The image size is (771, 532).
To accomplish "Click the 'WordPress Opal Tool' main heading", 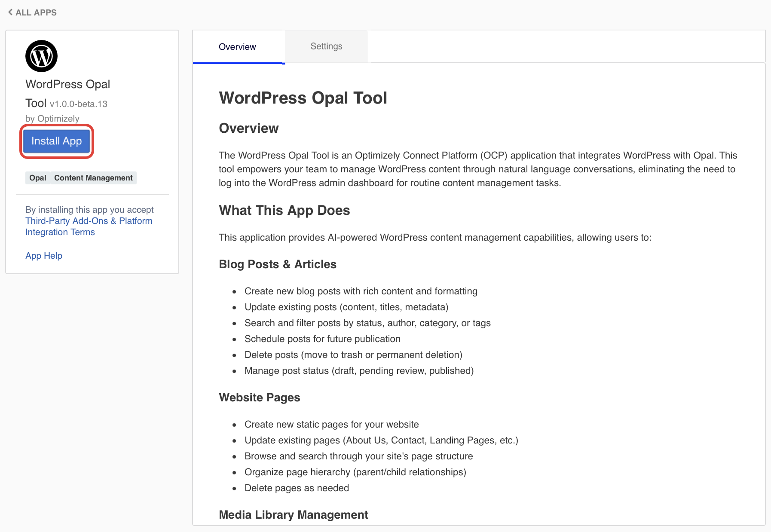I will click(303, 98).
